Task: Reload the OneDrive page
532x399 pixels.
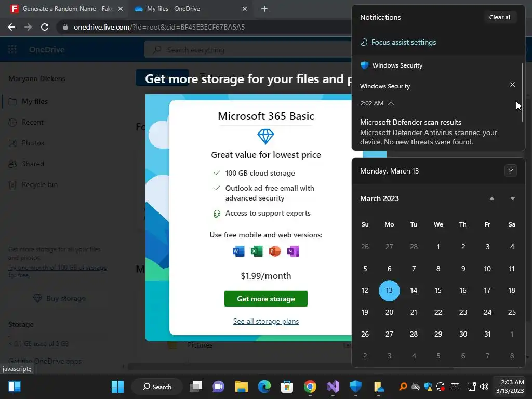Action: (x=45, y=27)
